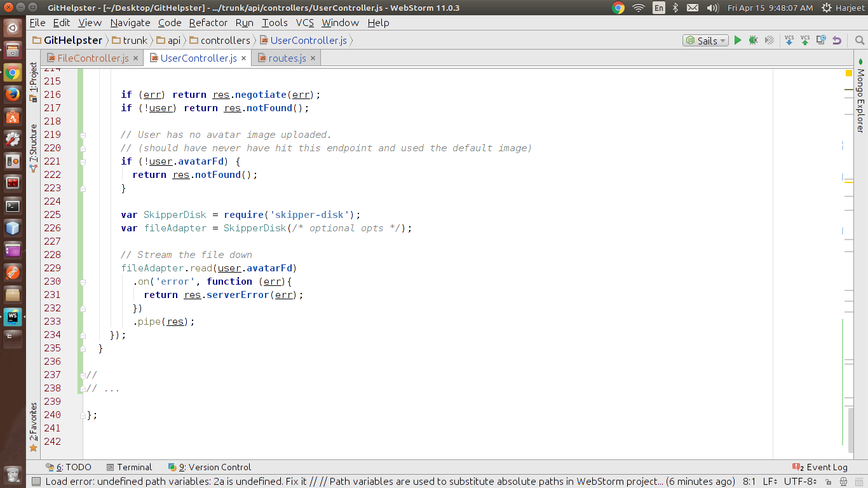Click the trunk breadcrumb folder
Viewport: 868px width, 488px height.
click(130, 40)
